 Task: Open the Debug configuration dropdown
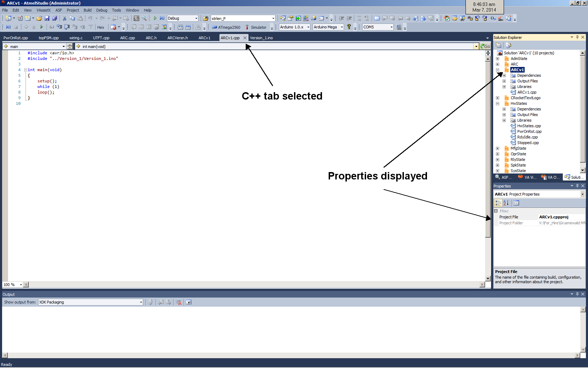(196, 18)
